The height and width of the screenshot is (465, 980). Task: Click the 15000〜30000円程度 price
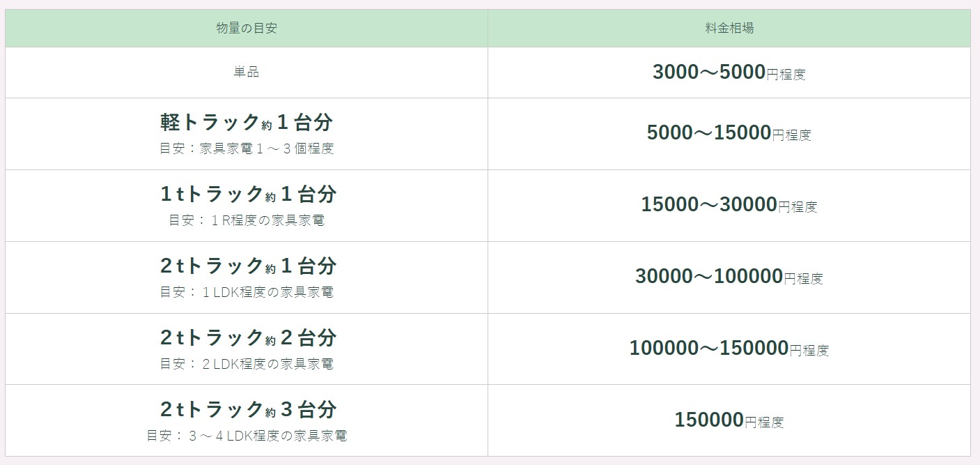tap(729, 205)
